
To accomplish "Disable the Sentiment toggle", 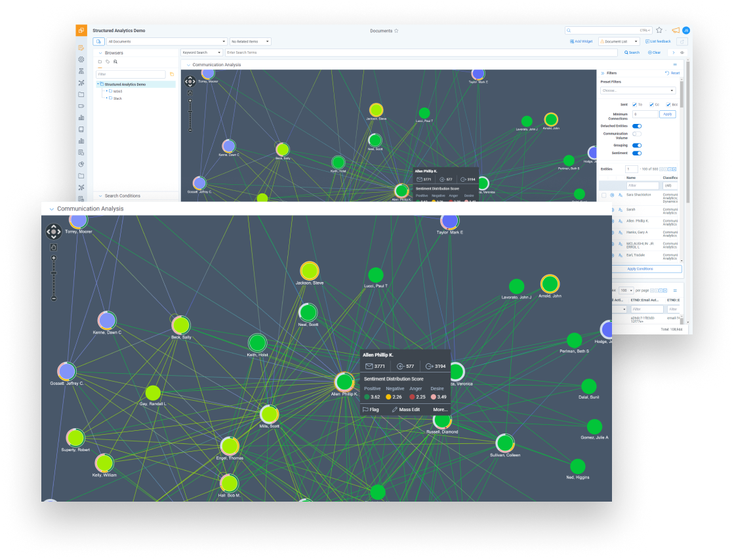I will point(637,153).
